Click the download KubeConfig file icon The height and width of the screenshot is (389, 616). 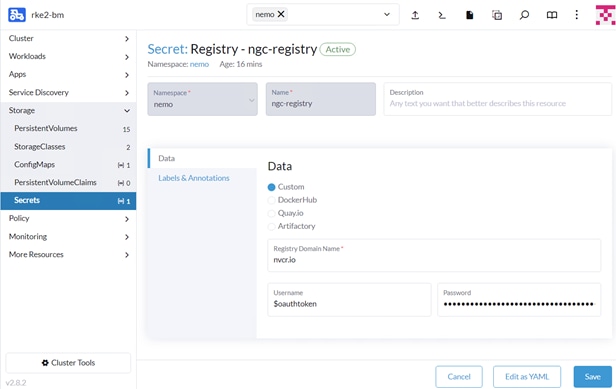469,15
